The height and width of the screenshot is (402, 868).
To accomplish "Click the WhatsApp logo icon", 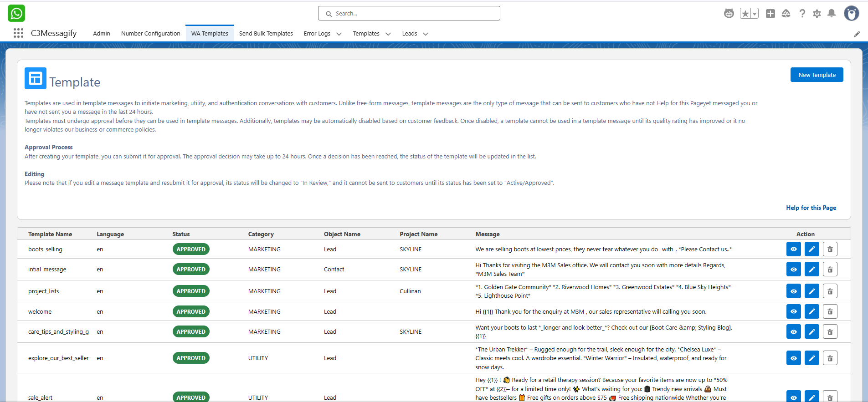I will [x=16, y=13].
